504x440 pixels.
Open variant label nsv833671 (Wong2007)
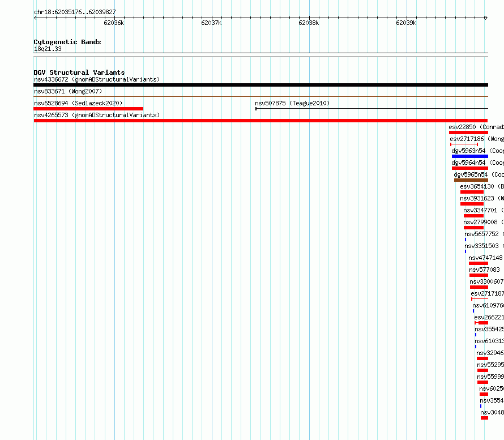coord(68,91)
